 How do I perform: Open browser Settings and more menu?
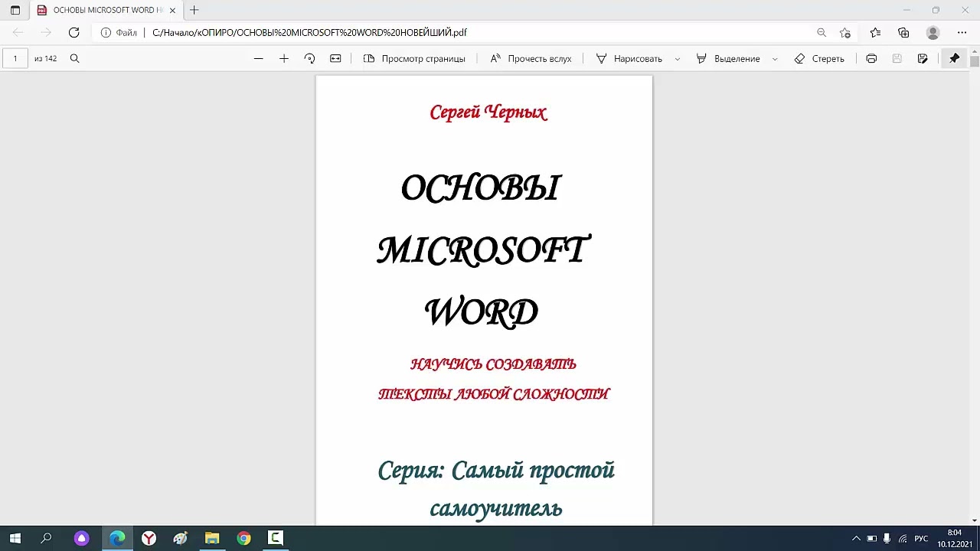pos(962,33)
